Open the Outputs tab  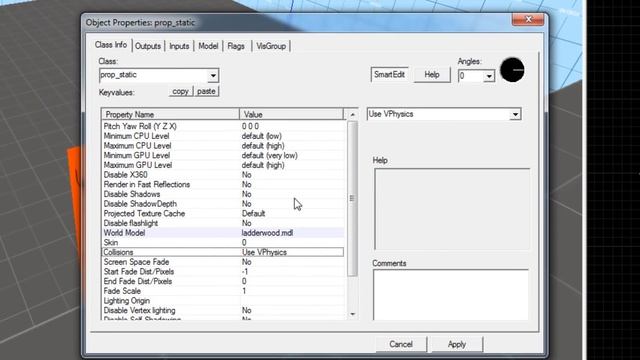coord(148,46)
